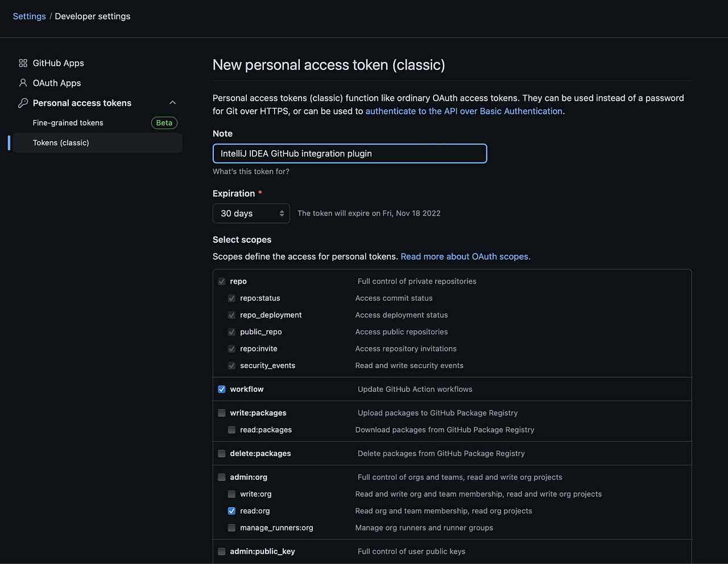Screen dimensions: 728x564
Task: Check the admin:org scope checkbox
Action: 222,478
